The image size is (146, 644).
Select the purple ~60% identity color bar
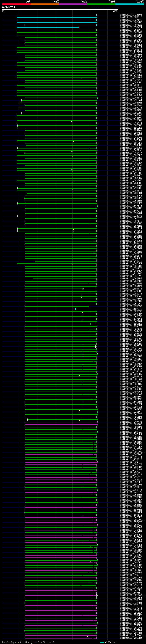click(73, 4)
